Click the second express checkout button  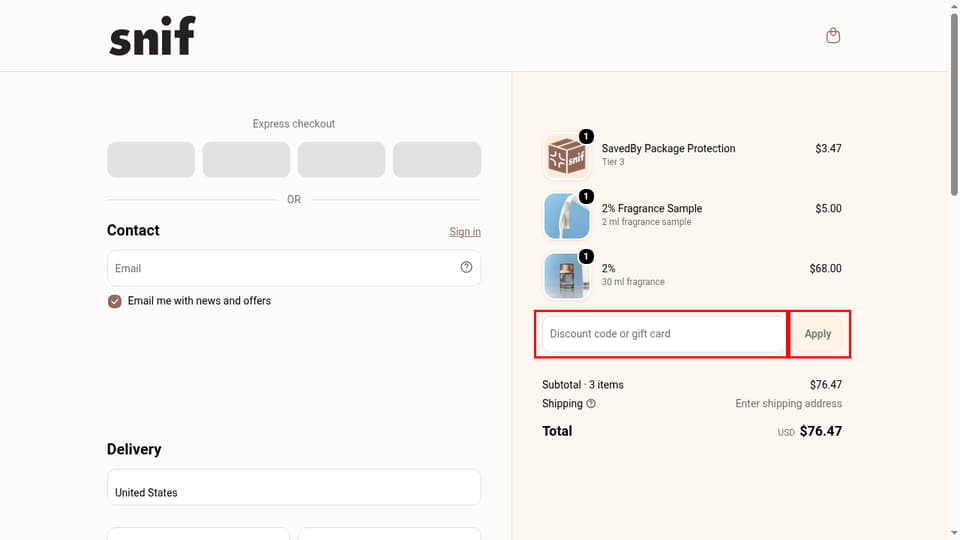tap(246, 160)
